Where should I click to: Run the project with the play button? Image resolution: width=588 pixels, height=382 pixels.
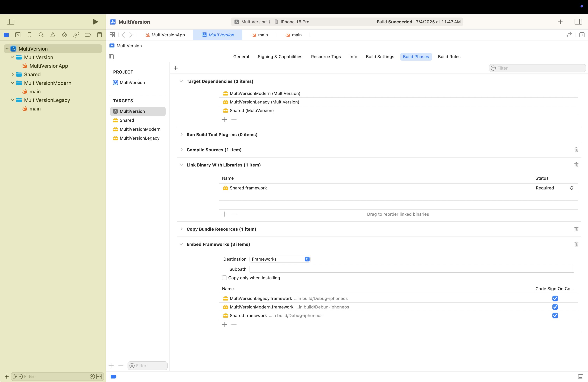click(95, 22)
